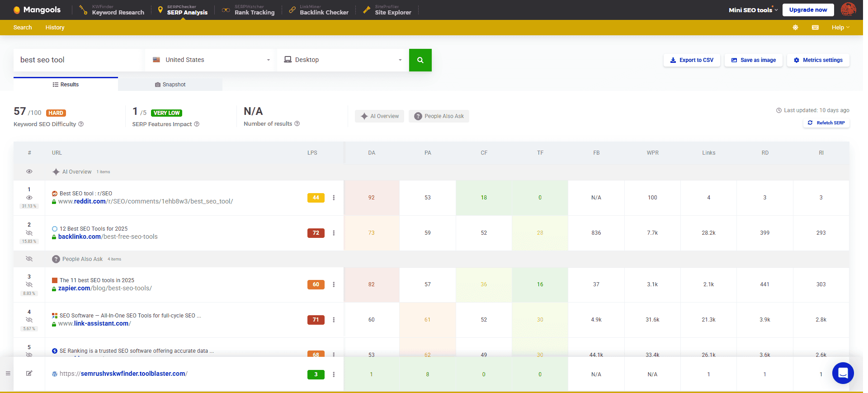The width and height of the screenshot is (868, 393).
Task: Open zapier.com best-seo-tools link
Action: pyautogui.click(x=105, y=288)
